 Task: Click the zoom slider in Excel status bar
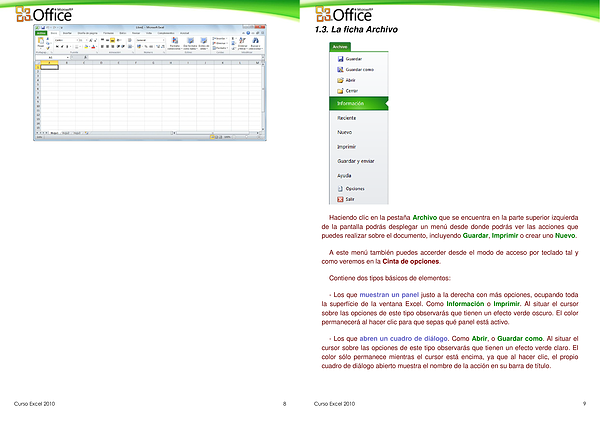click(246, 137)
